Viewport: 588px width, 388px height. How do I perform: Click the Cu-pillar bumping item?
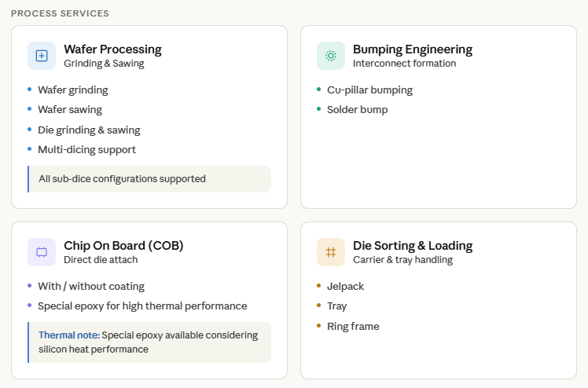pyautogui.click(x=369, y=90)
